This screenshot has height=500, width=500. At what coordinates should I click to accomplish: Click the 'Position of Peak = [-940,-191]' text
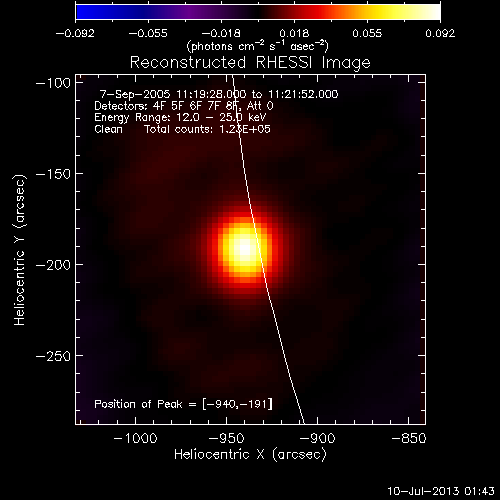(183, 404)
